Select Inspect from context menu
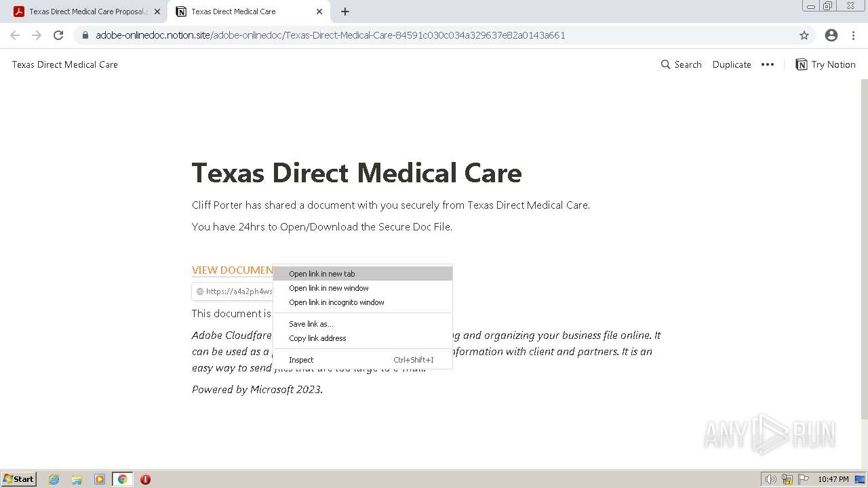The height and width of the screenshot is (488, 868). coord(362,360)
